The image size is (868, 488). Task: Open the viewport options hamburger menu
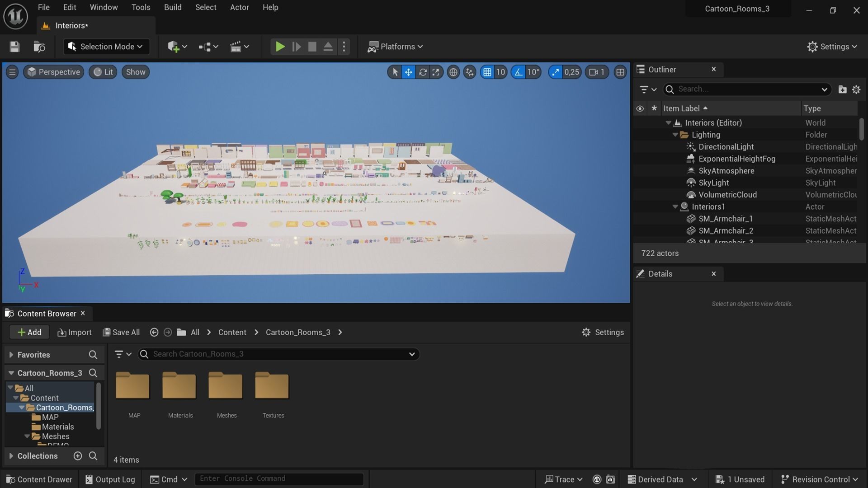point(12,72)
